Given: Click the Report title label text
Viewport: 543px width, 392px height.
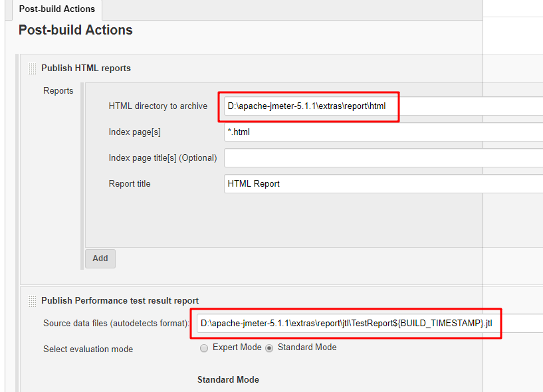Looking at the screenshot, I should click(x=130, y=184).
